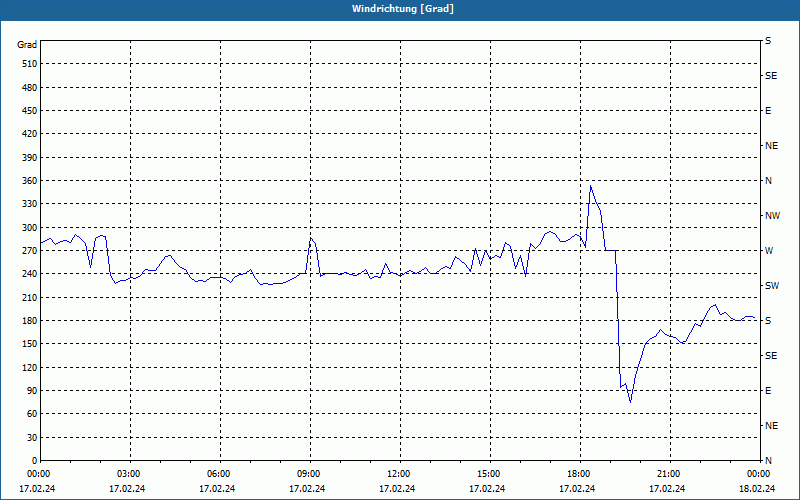800x500 pixels.
Task: Click the 420 y-axis label
Action: tap(30, 134)
